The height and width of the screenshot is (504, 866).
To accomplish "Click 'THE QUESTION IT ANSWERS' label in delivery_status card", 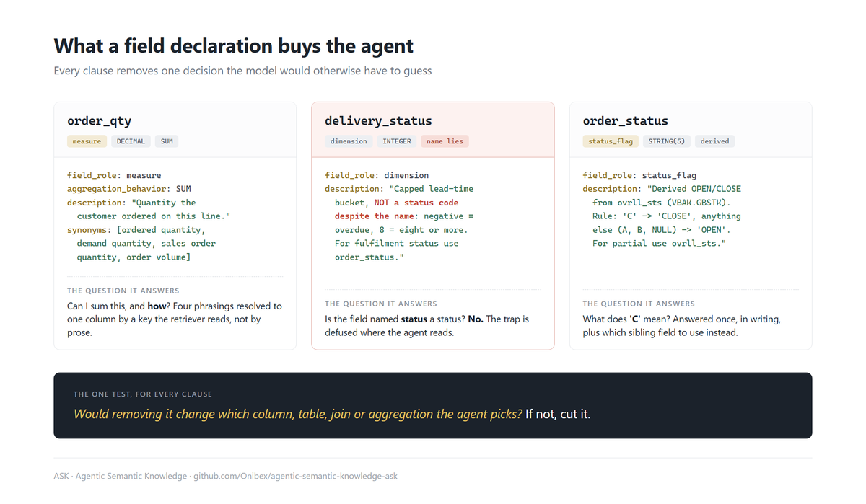I will coord(381,304).
